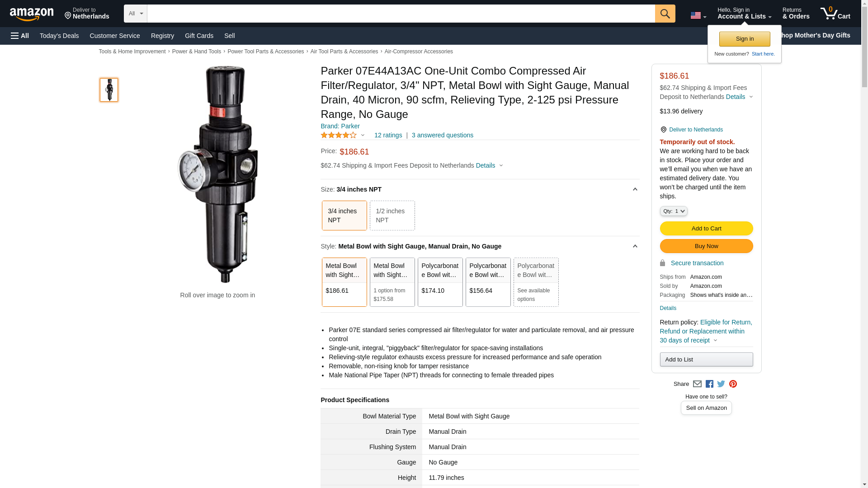Share the product via email icon
Image resolution: width=868 pixels, height=488 pixels.
[697, 384]
